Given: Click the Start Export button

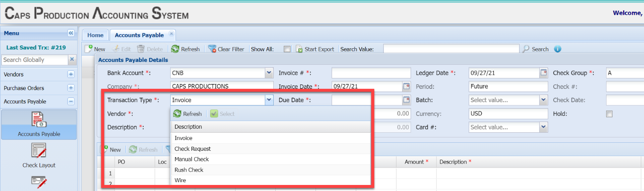Looking at the screenshot, I should [x=315, y=49].
